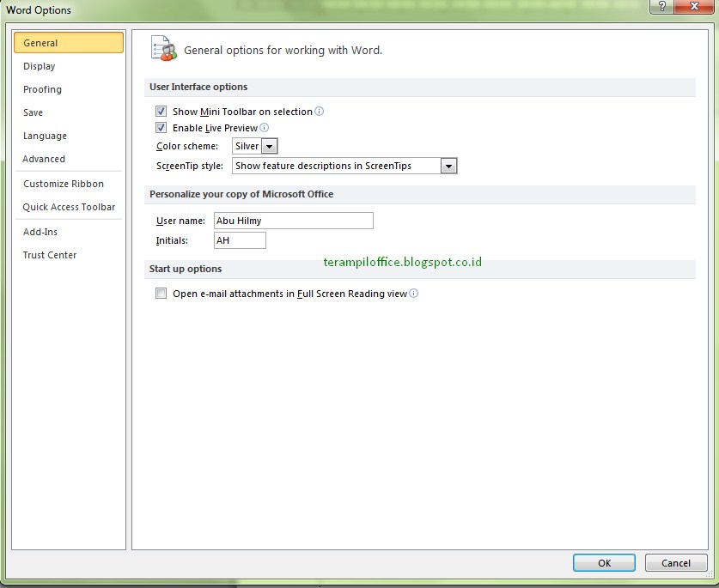Switch to the Save options page

[33, 112]
